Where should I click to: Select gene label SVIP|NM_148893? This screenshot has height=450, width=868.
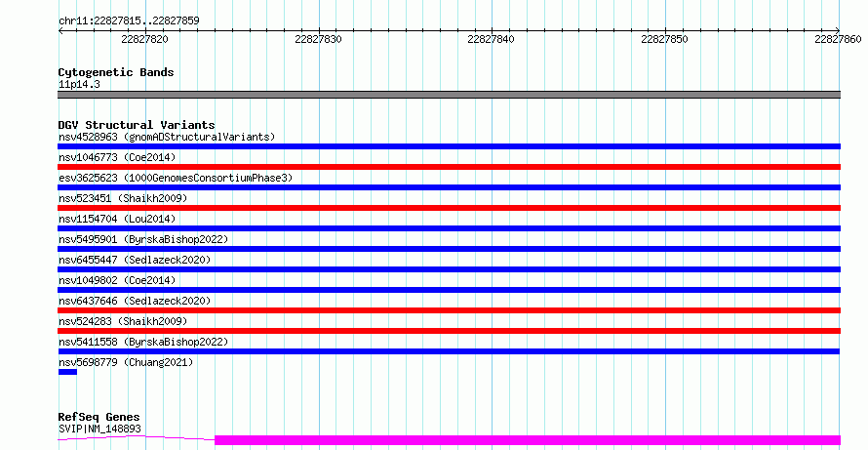click(99, 429)
